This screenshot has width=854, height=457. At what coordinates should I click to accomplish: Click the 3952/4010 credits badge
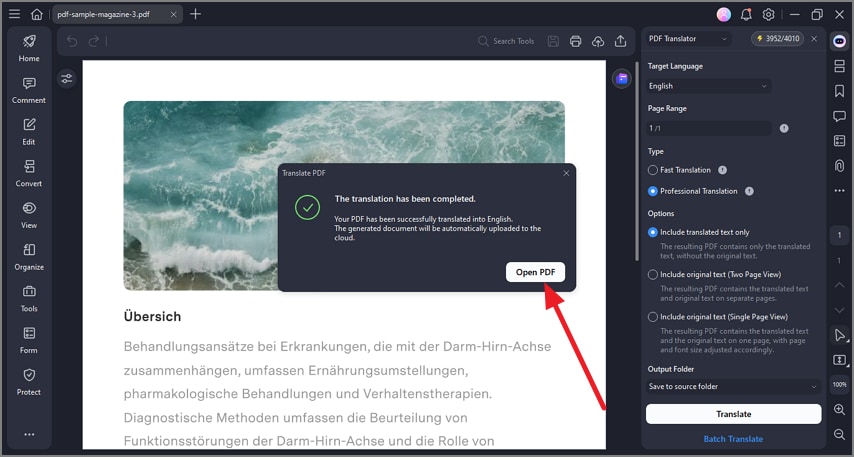pyautogui.click(x=778, y=39)
